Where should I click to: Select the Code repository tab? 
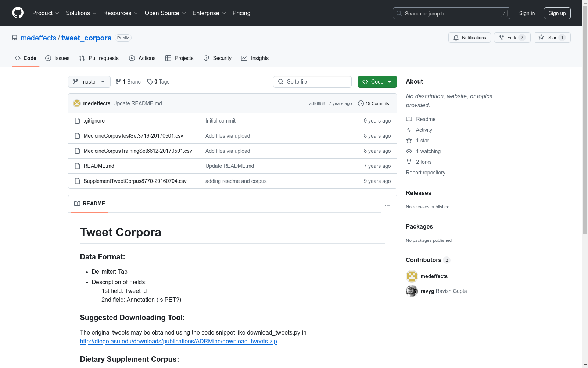pos(25,58)
